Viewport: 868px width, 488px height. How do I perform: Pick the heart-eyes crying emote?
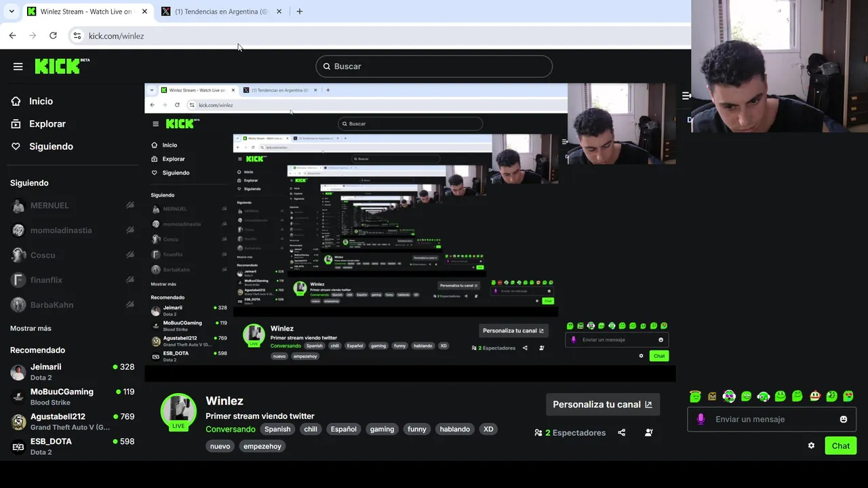pyautogui.click(x=848, y=396)
